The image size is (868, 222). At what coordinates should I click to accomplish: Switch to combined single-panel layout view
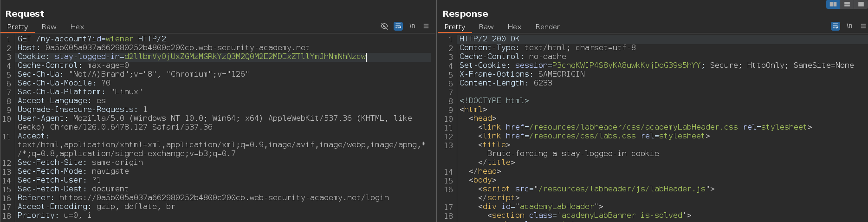[x=861, y=4]
